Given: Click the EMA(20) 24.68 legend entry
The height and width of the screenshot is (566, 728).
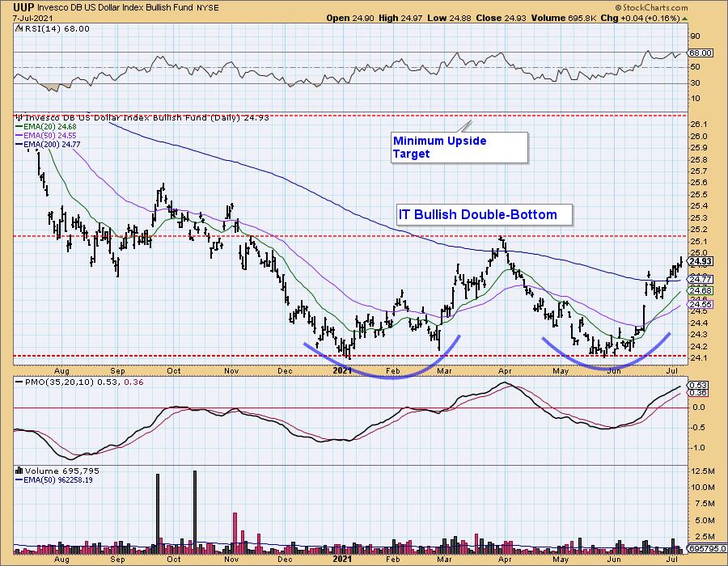Looking at the screenshot, I should (x=46, y=127).
